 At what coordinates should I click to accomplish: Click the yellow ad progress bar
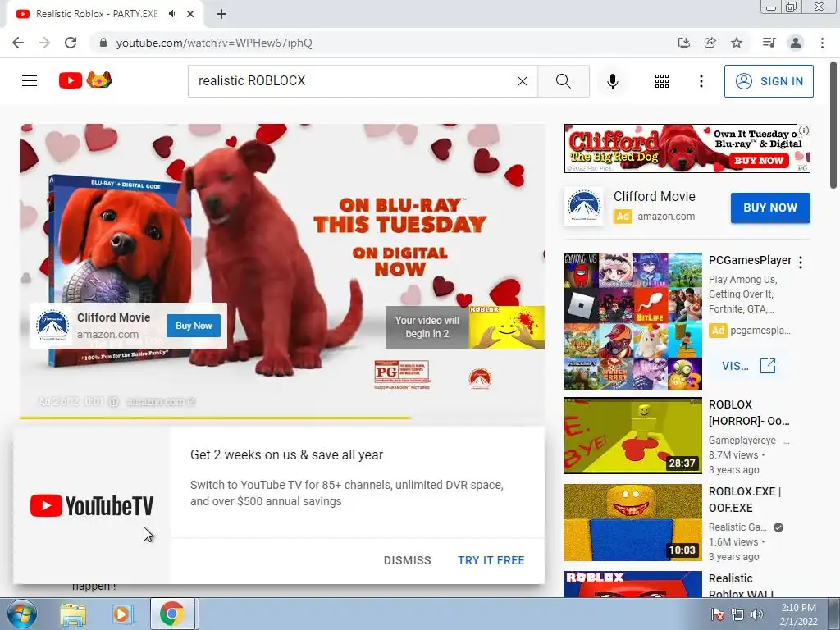[215, 418]
